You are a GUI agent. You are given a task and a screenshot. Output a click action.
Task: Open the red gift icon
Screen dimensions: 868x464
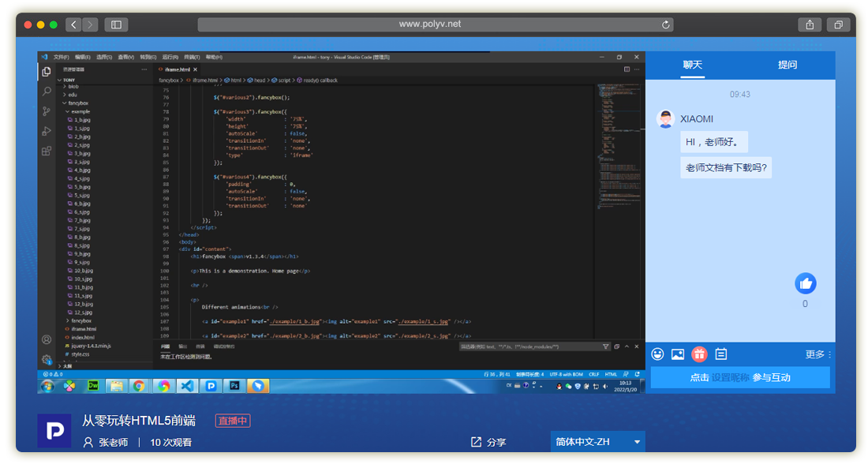tap(699, 354)
